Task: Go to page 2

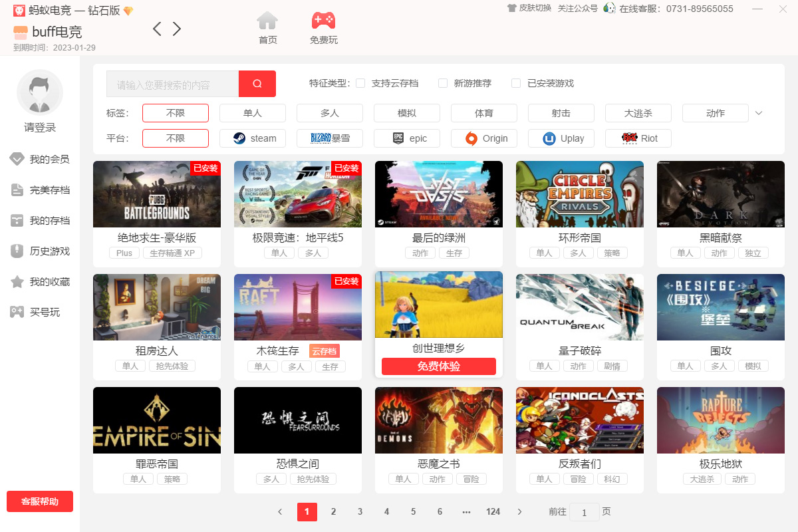Action: [x=334, y=512]
